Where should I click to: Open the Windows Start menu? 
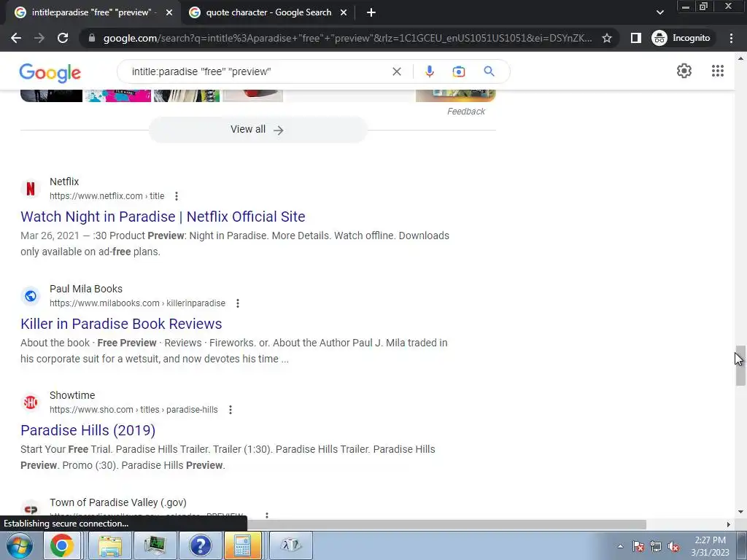click(x=20, y=545)
